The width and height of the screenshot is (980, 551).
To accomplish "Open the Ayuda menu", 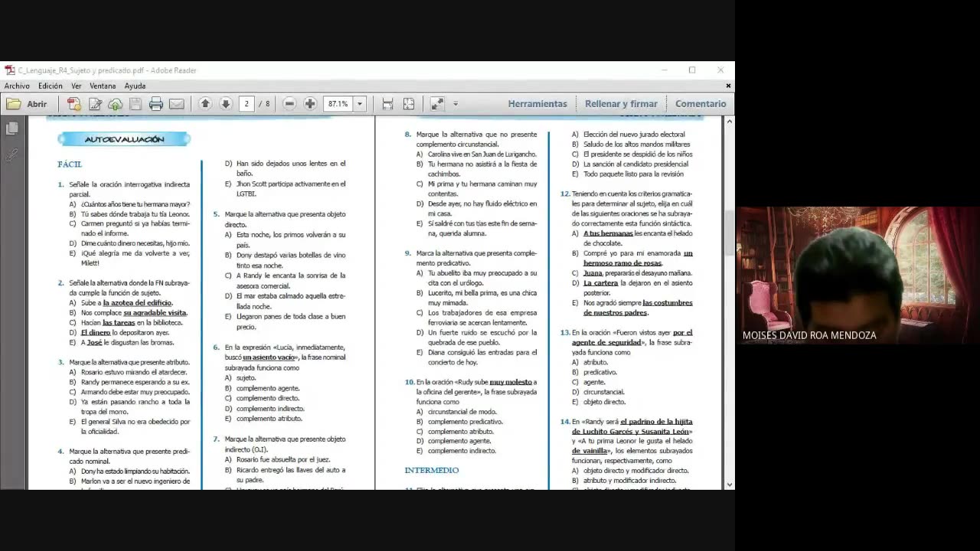I will coord(135,86).
